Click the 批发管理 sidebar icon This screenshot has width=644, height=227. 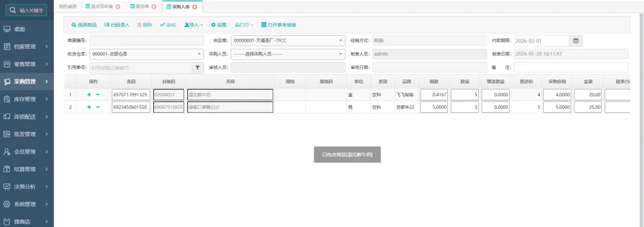tap(7, 134)
